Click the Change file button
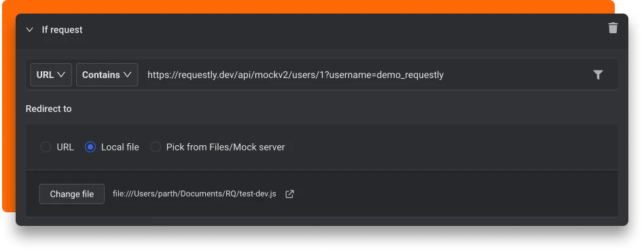Viewport: 644px width, 251px height. [72, 194]
